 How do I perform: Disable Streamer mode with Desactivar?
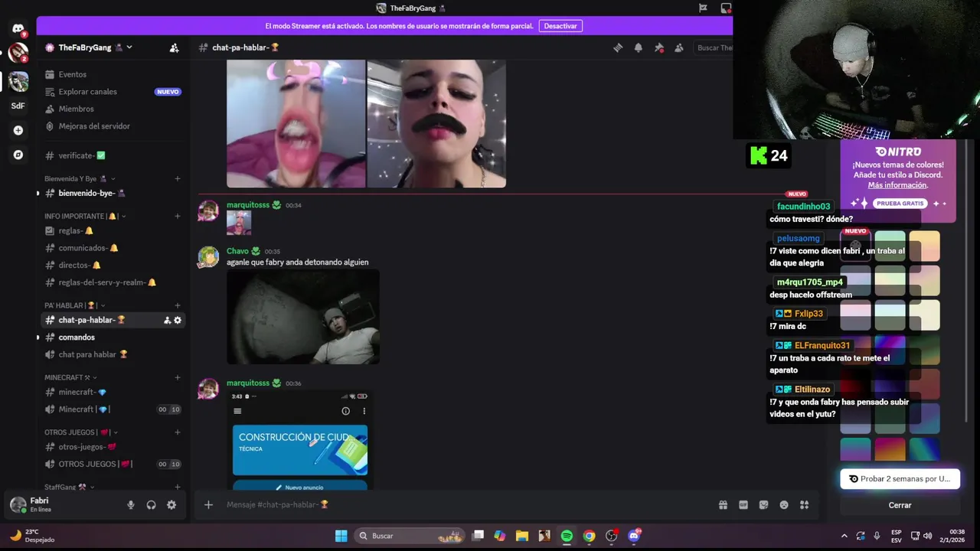tap(560, 26)
